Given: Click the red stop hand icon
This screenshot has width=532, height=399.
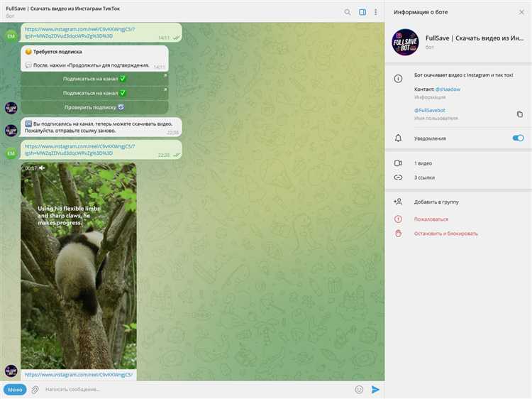Looking at the screenshot, I should 398,234.
